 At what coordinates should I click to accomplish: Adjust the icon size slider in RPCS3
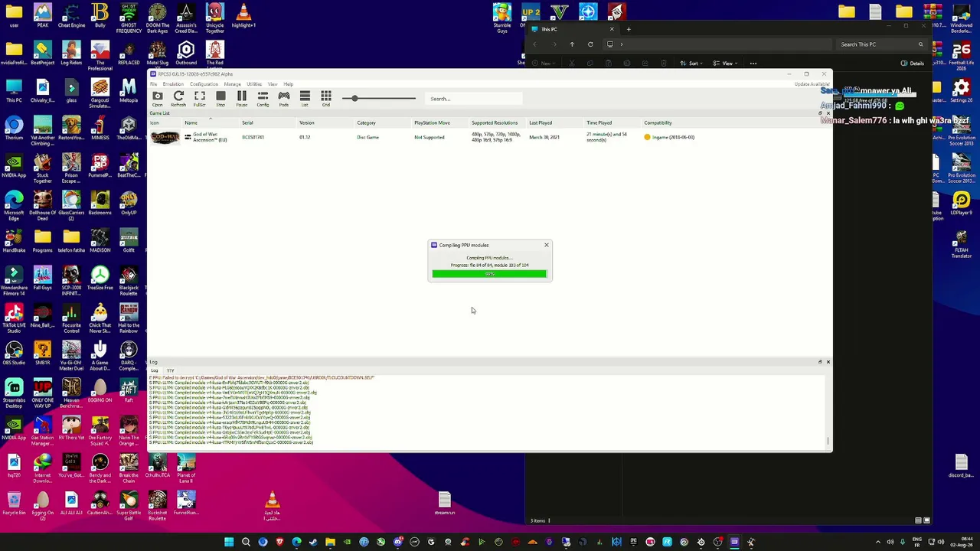(x=381, y=98)
